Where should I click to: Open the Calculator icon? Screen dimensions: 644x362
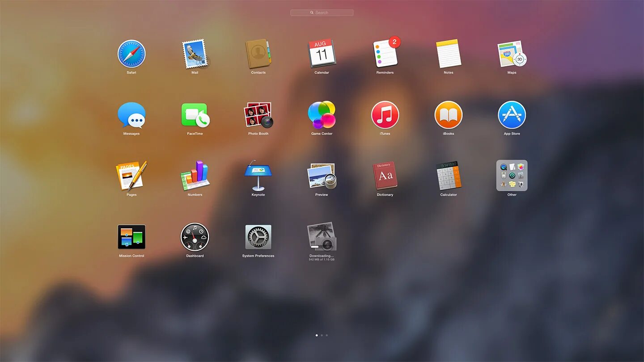449,176
